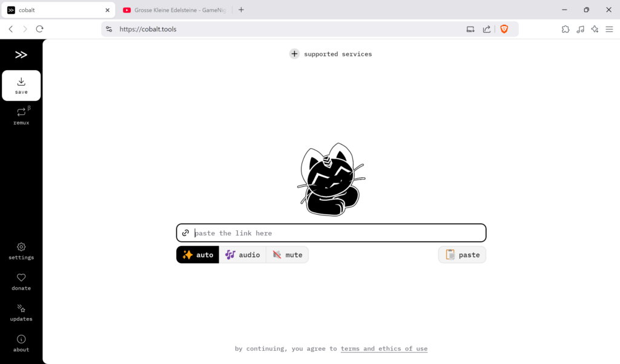The height and width of the screenshot is (364, 620).
Task: Open the save section in sidebar
Action: pos(21,85)
